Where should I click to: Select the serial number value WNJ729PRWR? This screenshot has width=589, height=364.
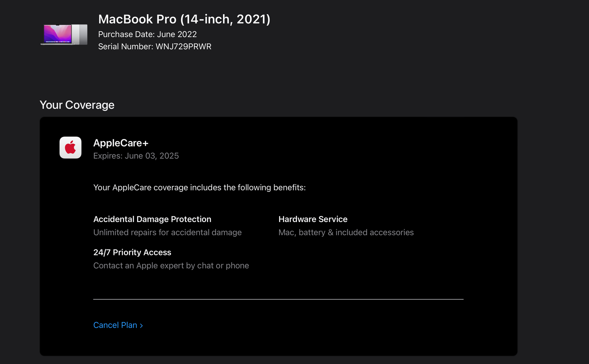pyautogui.click(x=183, y=47)
